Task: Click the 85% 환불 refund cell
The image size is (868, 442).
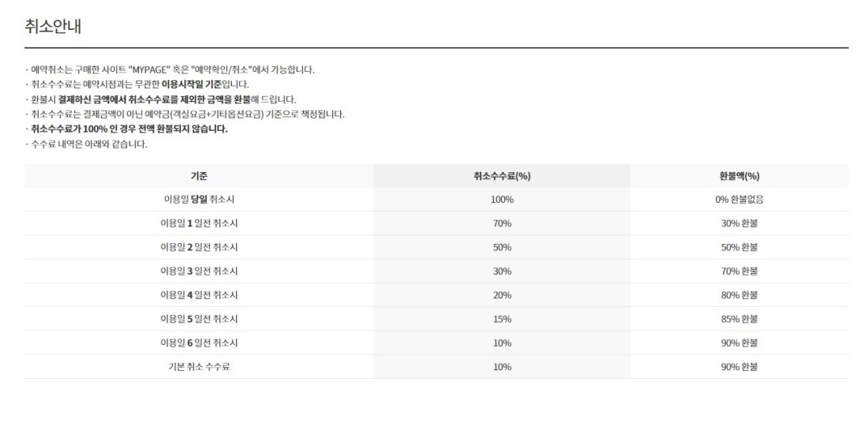Action: 739,319
